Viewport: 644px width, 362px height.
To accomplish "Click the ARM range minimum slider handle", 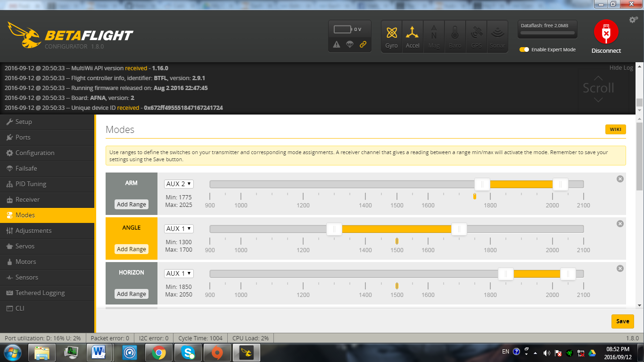I will 482,184.
